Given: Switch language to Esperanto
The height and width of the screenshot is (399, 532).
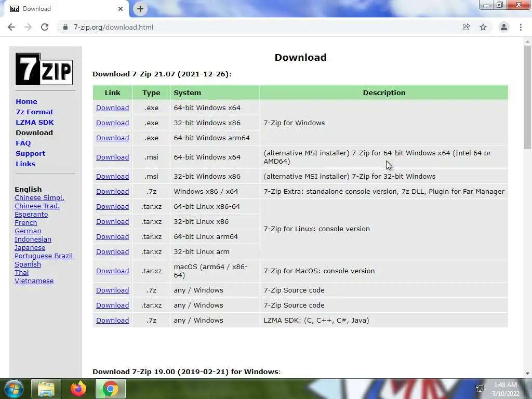Looking at the screenshot, I should coord(31,215).
